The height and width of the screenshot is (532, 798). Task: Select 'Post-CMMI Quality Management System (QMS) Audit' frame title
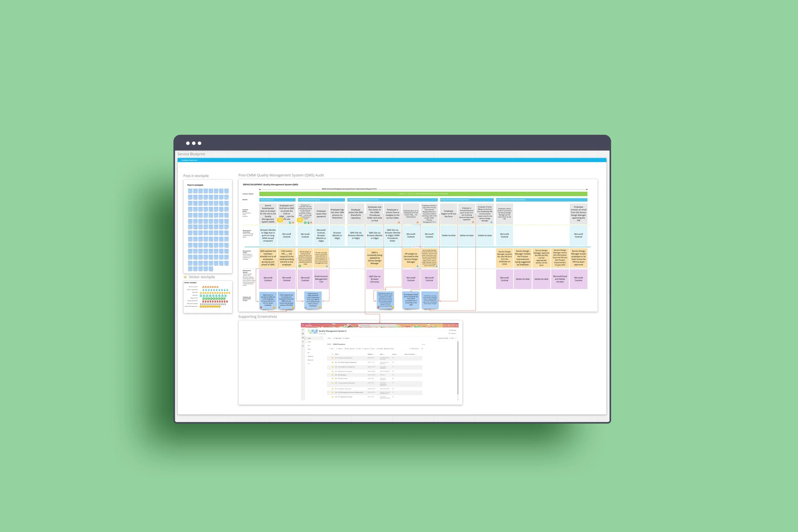tap(281, 175)
